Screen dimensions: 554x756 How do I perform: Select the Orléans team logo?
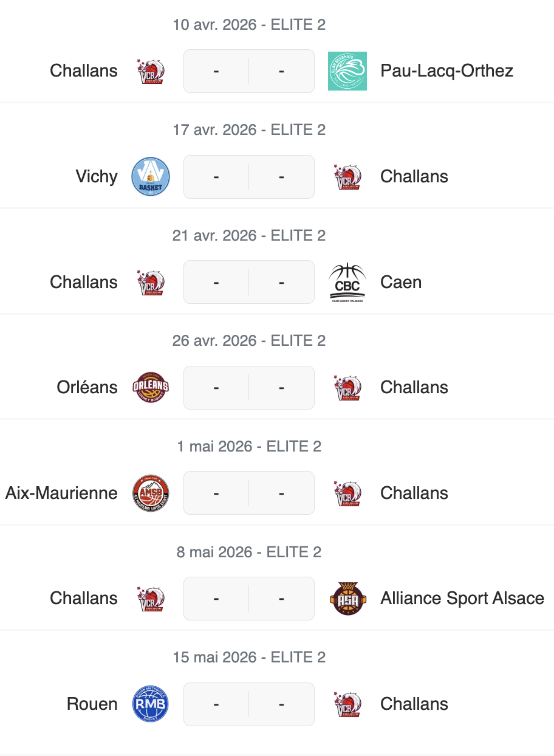point(151,388)
